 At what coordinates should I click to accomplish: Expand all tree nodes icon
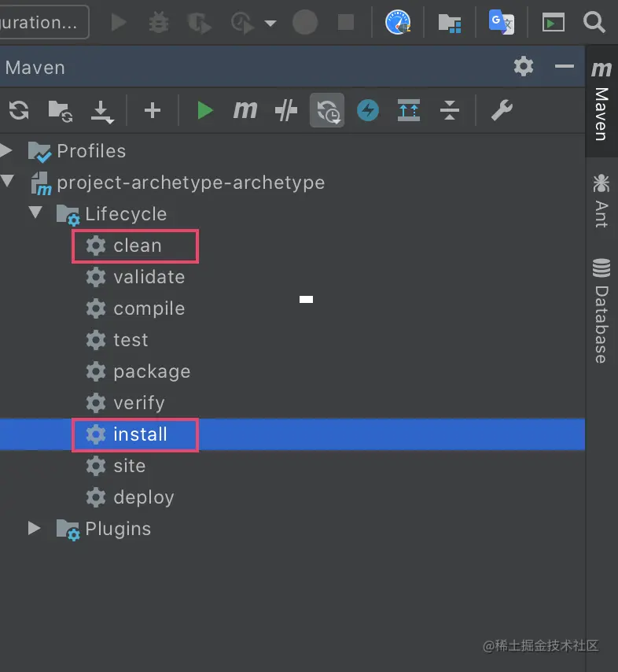pyautogui.click(x=409, y=111)
